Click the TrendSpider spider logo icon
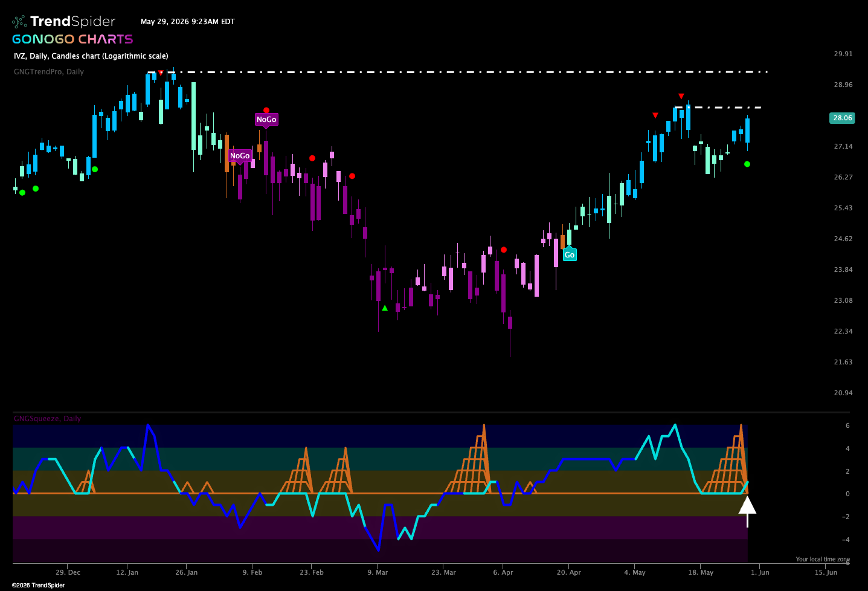Viewport: 868px width, 591px height. pyautogui.click(x=19, y=22)
